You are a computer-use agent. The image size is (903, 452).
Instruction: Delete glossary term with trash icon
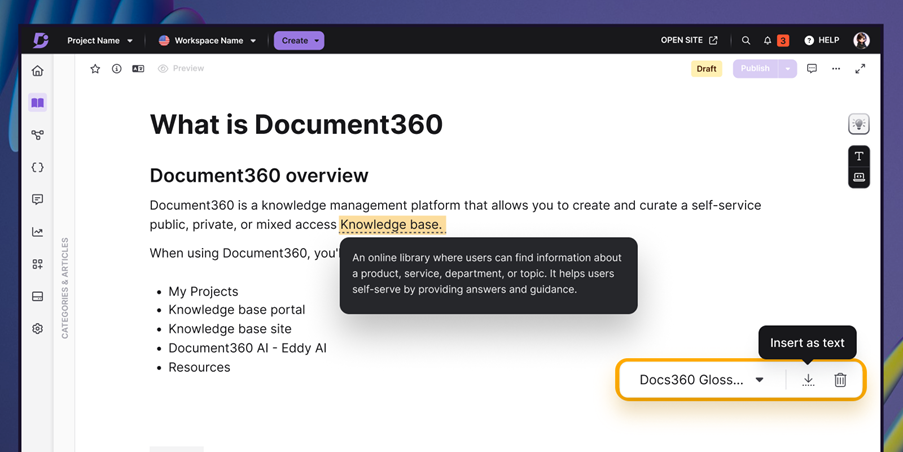840,380
